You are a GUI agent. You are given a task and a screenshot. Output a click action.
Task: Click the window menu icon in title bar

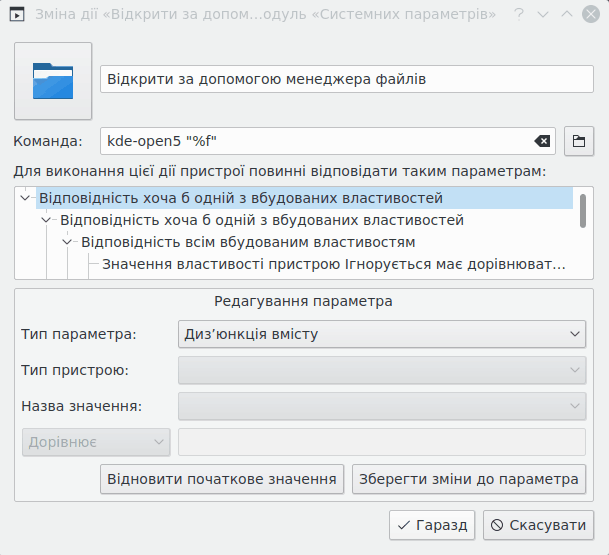pyautogui.click(x=17, y=14)
